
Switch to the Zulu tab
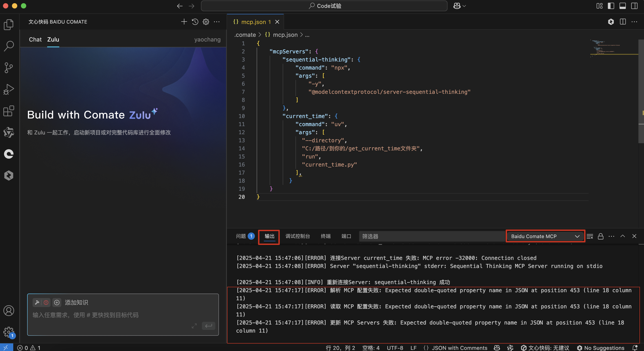point(53,39)
